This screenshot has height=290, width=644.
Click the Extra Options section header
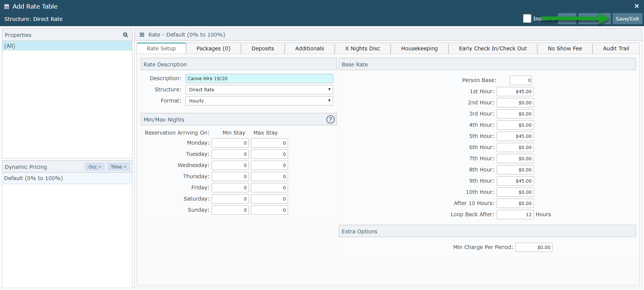pos(487,231)
